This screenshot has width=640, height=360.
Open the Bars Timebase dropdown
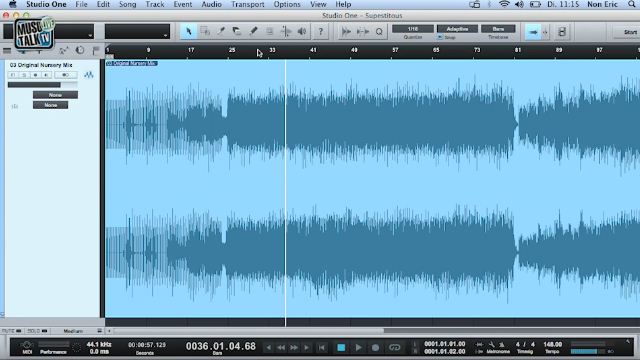tap(498, 29)
